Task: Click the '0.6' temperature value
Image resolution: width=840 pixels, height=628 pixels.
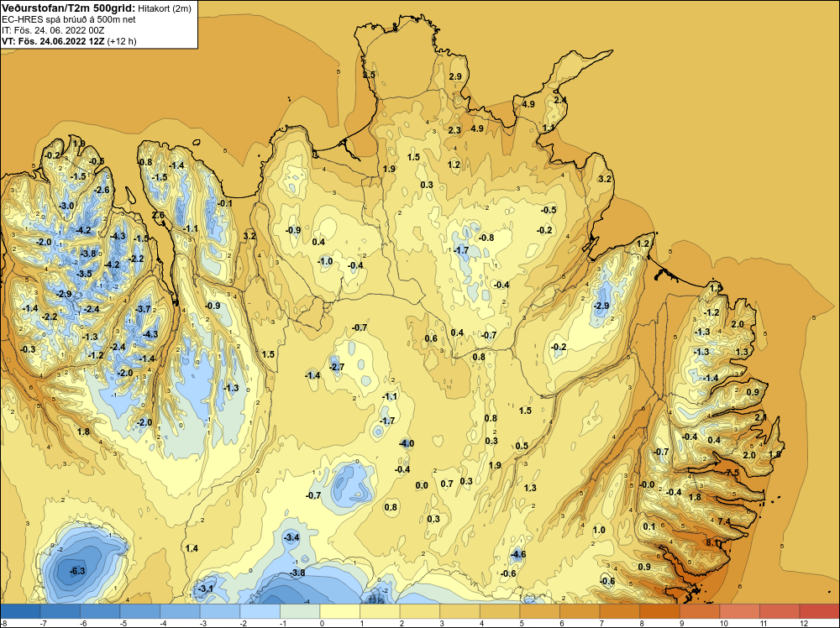Action: [431, 338]
